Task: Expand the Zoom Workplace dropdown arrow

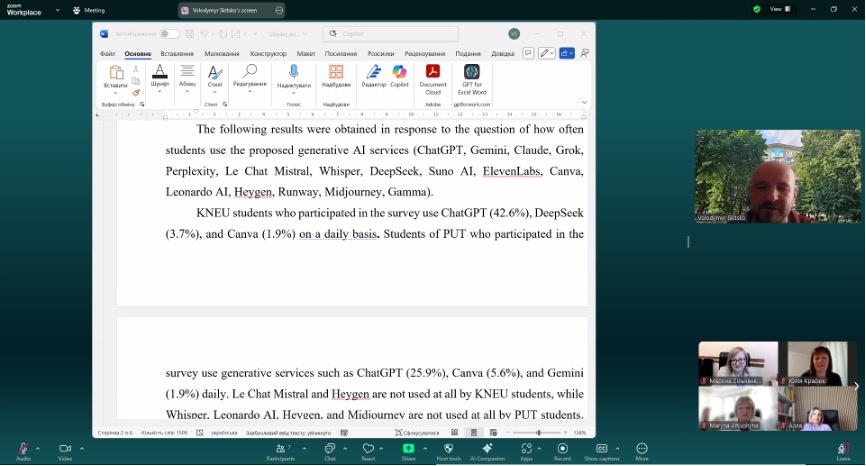Action: pos(57,10)
